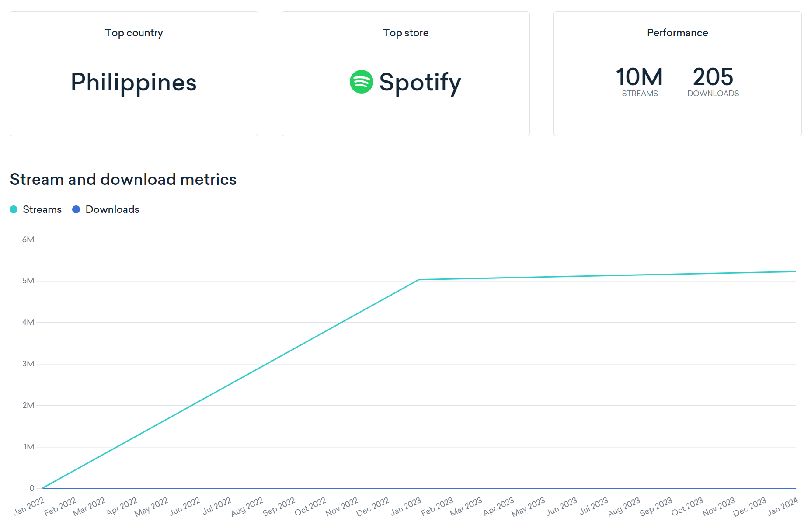Click the Performance card heading
811x532 pixels.
[678, 33]
